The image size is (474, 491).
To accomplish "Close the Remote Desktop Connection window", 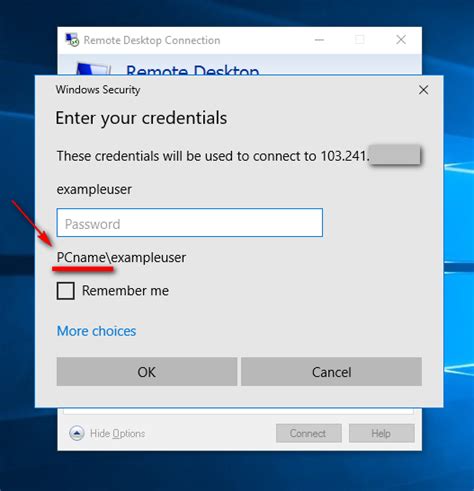I will pyautogui.click(x=401, y=40).
